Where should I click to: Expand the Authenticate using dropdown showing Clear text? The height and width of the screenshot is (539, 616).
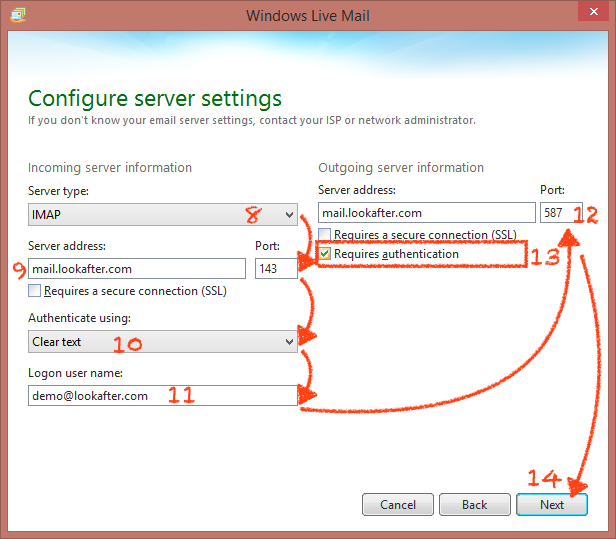(164, 341)
